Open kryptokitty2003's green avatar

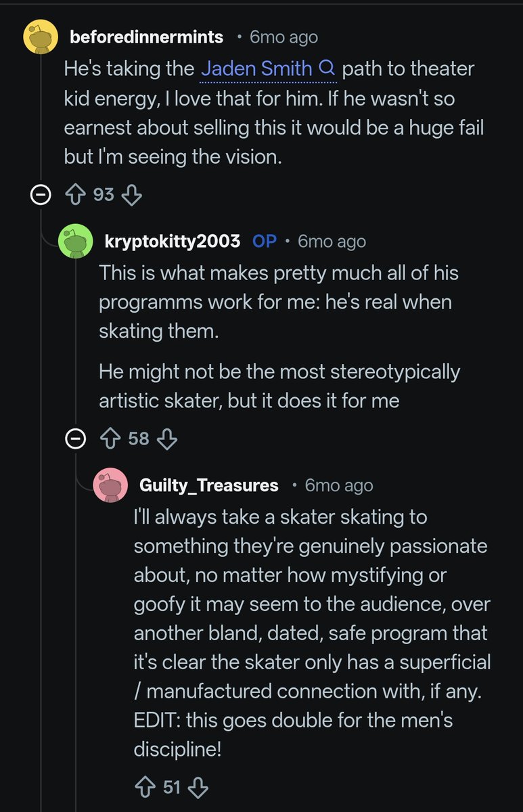tap(75, 241)
